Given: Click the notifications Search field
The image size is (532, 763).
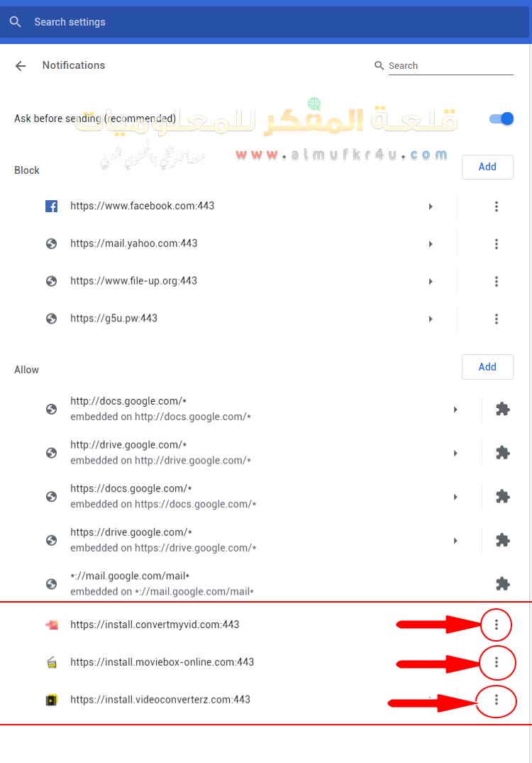Looking at the screenshot, I should click(451, 66).
